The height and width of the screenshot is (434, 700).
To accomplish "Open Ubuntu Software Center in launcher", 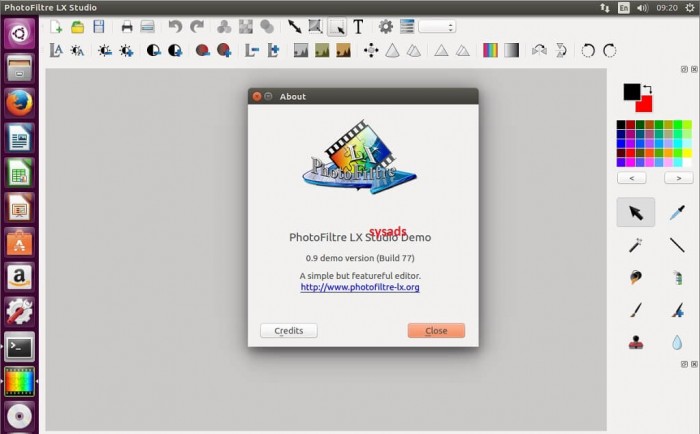I will coord(19,242).
